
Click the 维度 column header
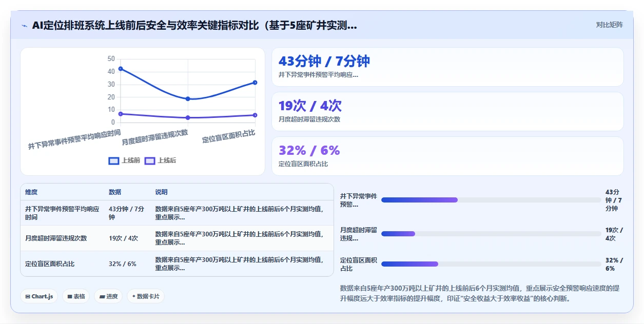(x=31, y=192)
